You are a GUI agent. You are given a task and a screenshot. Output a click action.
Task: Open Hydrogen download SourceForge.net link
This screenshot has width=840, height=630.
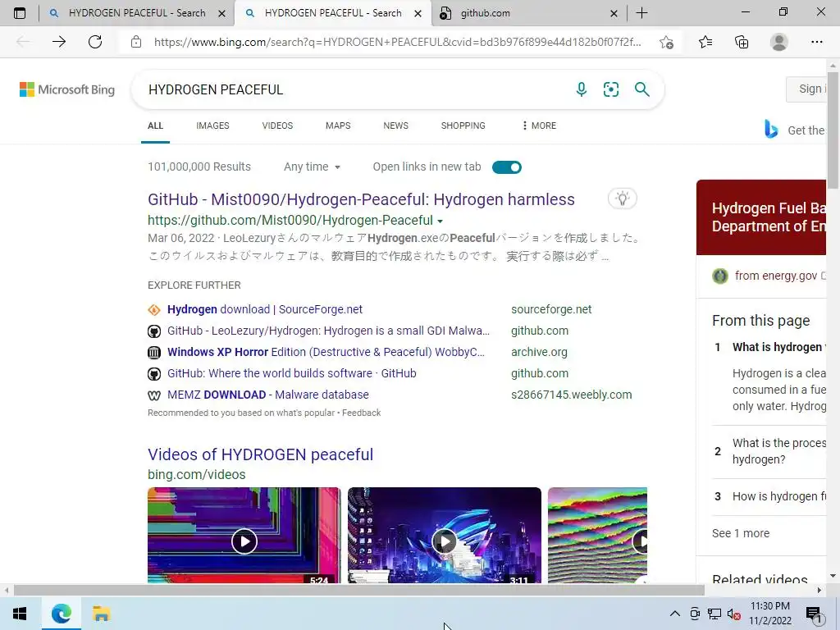(x=265, y=309)
